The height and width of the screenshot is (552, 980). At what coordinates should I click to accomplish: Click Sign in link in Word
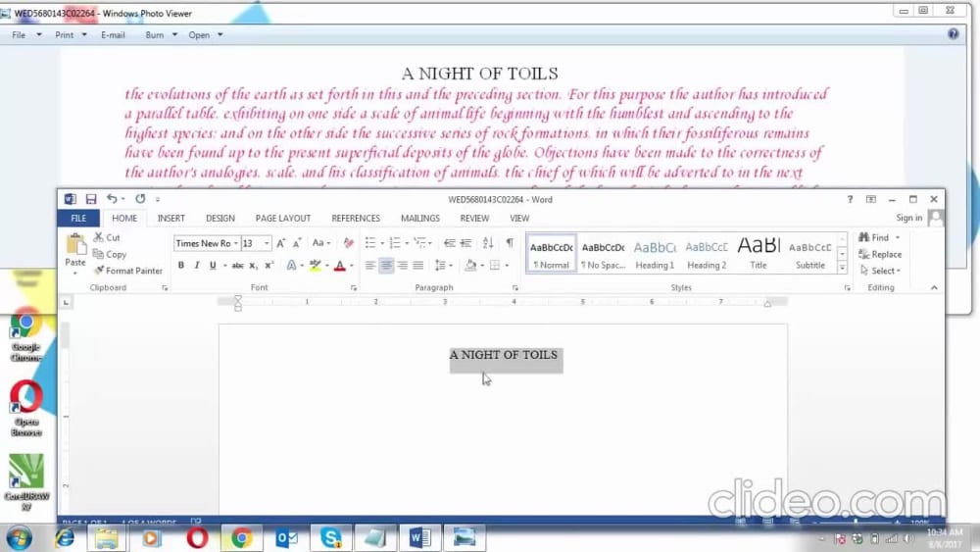pos(908,218)
